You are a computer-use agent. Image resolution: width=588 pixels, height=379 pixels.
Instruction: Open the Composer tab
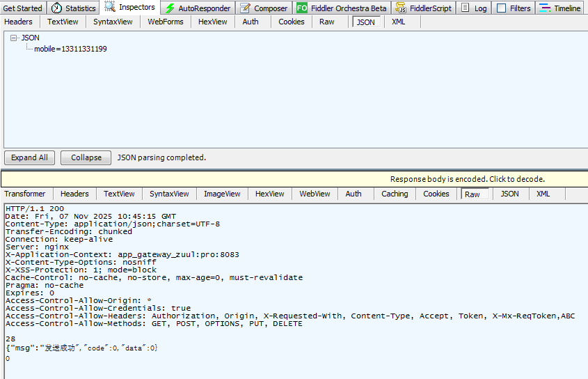264,8
